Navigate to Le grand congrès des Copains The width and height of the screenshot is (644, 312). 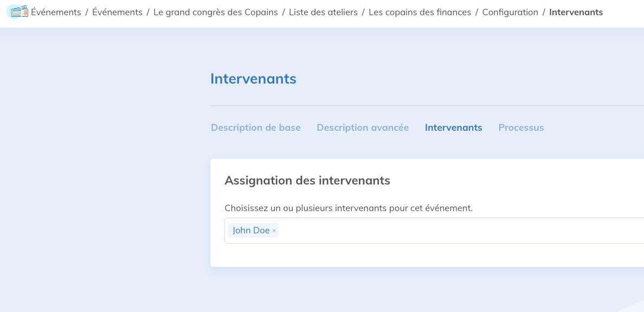tap(216, 12)
